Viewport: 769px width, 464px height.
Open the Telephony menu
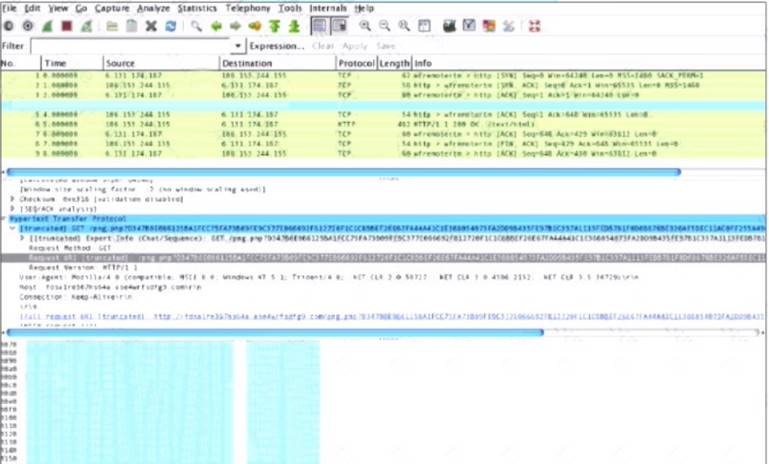point(248,8)
